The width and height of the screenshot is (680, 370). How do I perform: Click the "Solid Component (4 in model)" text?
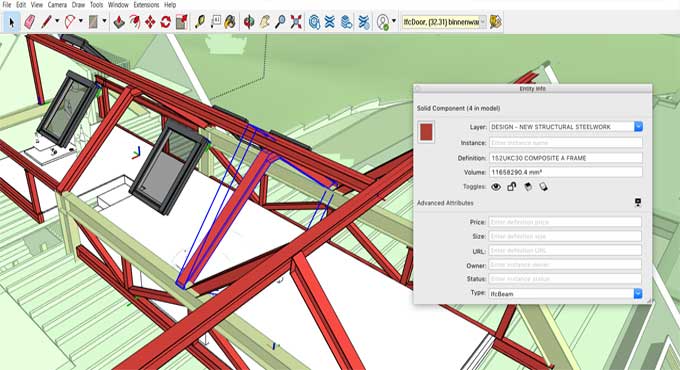click(x=458, y=108)
